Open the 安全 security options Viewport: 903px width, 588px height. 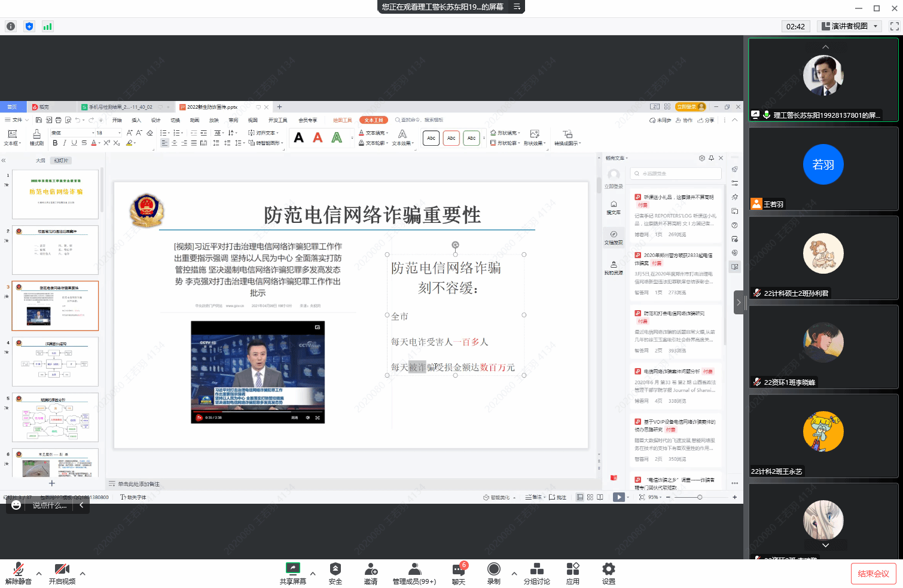tap(335, 573)
